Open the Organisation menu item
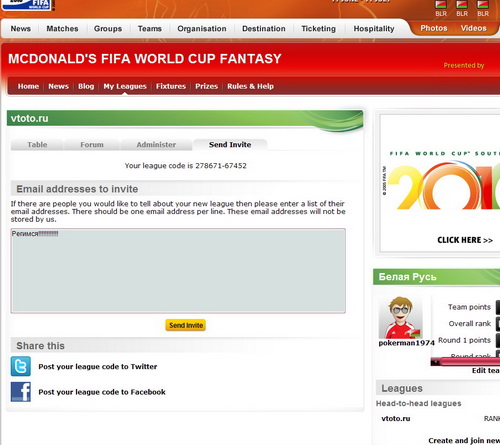 (x=202, y=29)
